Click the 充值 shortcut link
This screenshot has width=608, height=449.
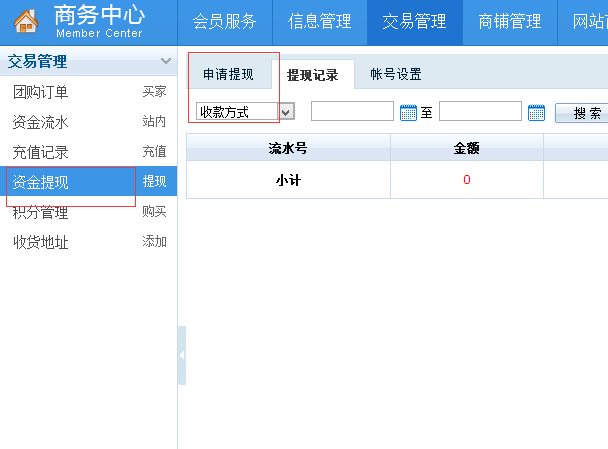154,152
